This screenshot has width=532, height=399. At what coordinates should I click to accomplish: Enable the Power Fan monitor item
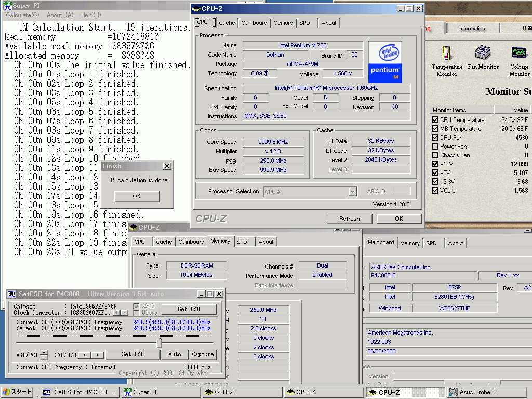click(435, 146)
